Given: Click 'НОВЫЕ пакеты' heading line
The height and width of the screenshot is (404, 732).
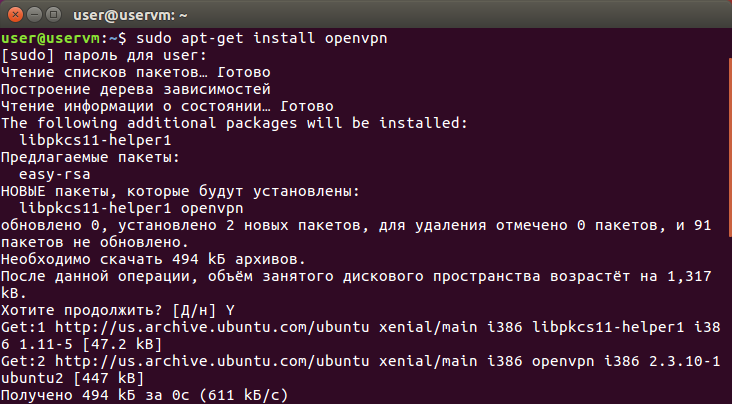Looking at the screenshot, I should (180, 191).
